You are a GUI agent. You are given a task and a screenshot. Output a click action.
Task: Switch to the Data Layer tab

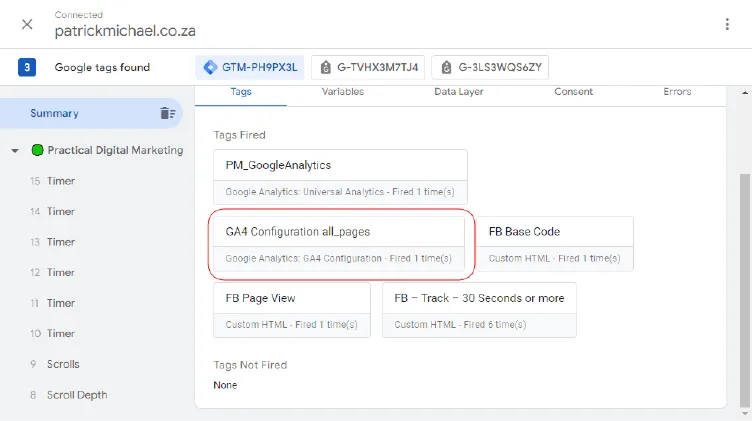[x=459, y=92]
